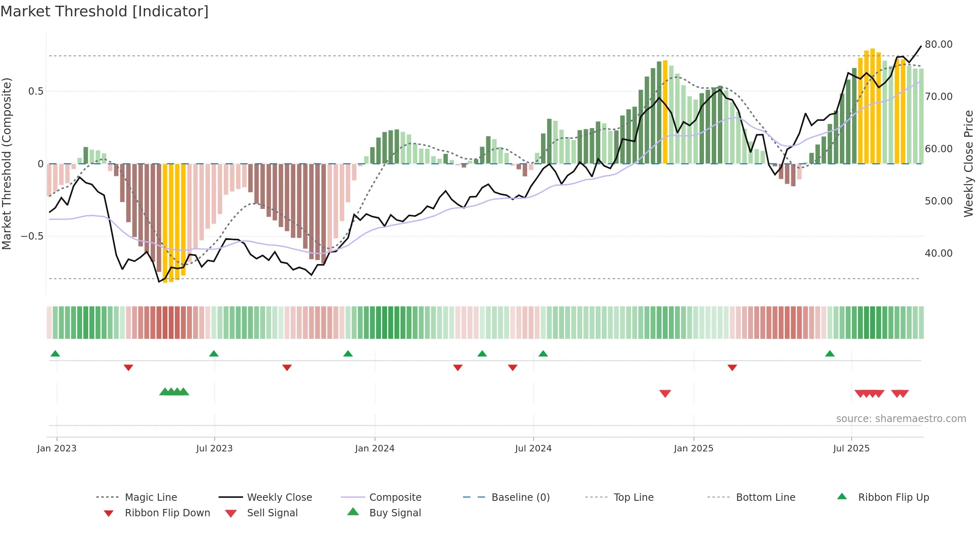Toggle the Composite legend entry

[381, 497]
